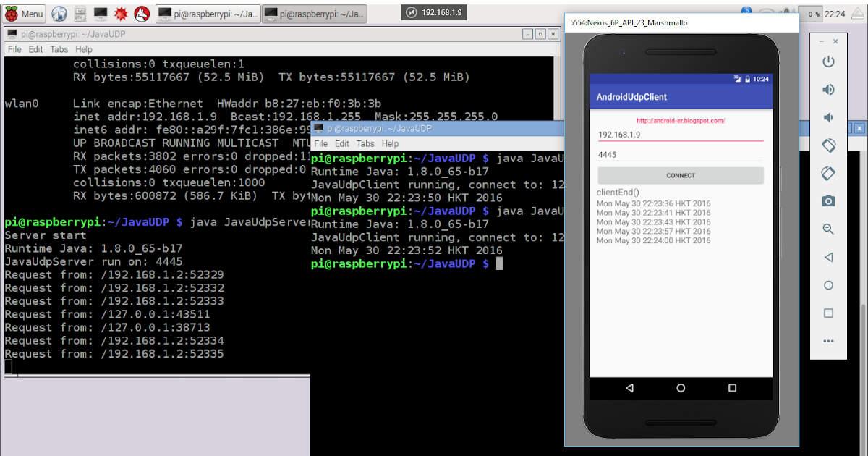Click front terminal command prompt cursor

[499, 263]
